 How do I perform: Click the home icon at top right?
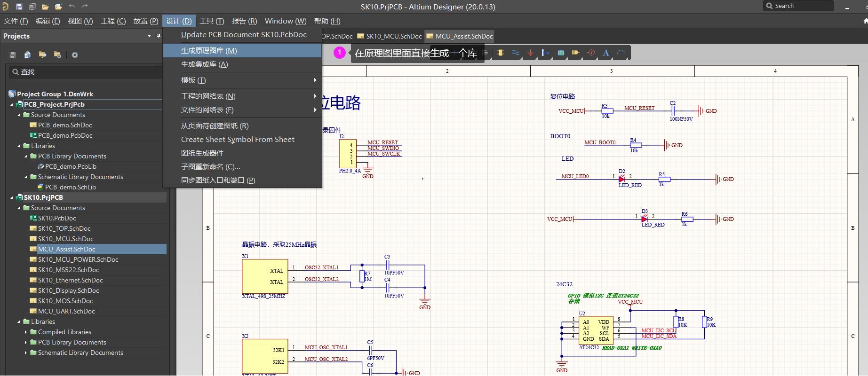coord(865,21)
